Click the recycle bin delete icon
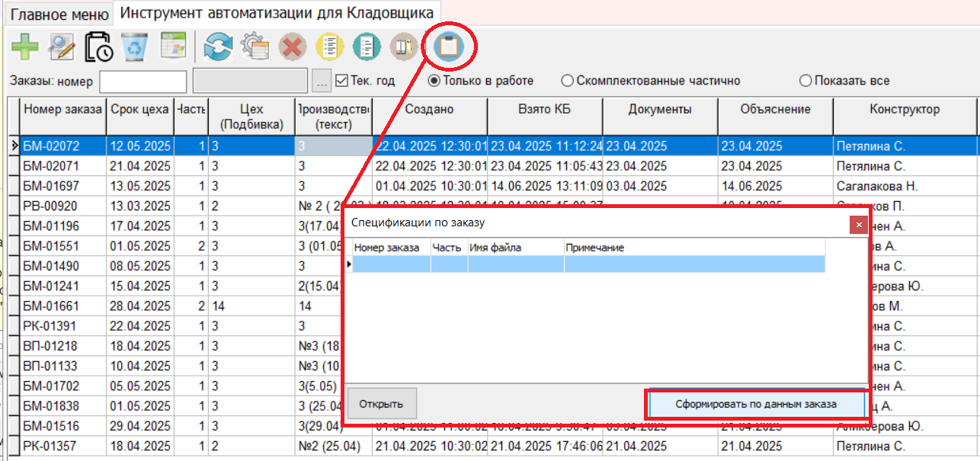Viewport: 980px width, 461px height. (x=135, y=47)
